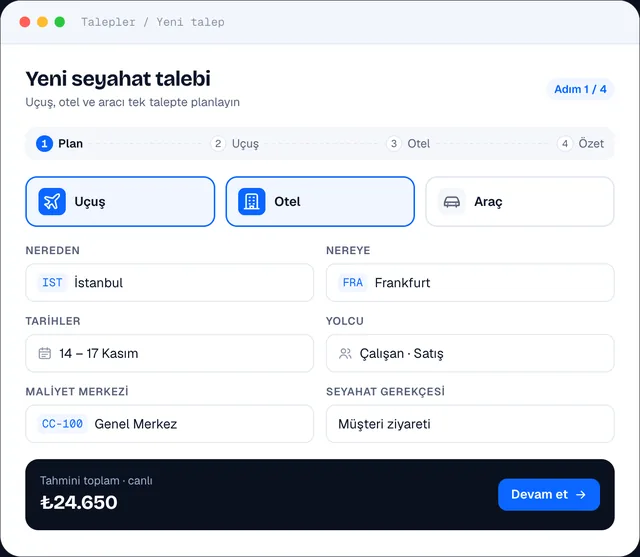
Task: Click the calendar icon in the Tarihler field
Action: pos(44,353)
